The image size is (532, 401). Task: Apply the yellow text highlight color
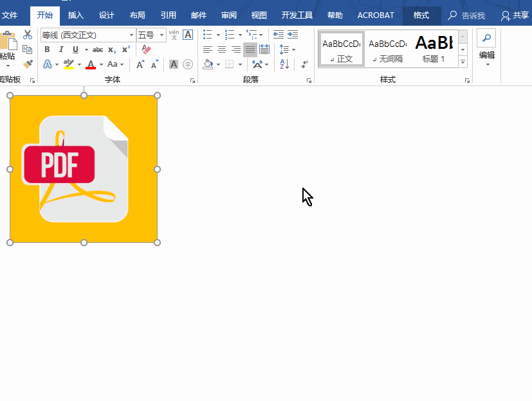[x=69, y=64]
